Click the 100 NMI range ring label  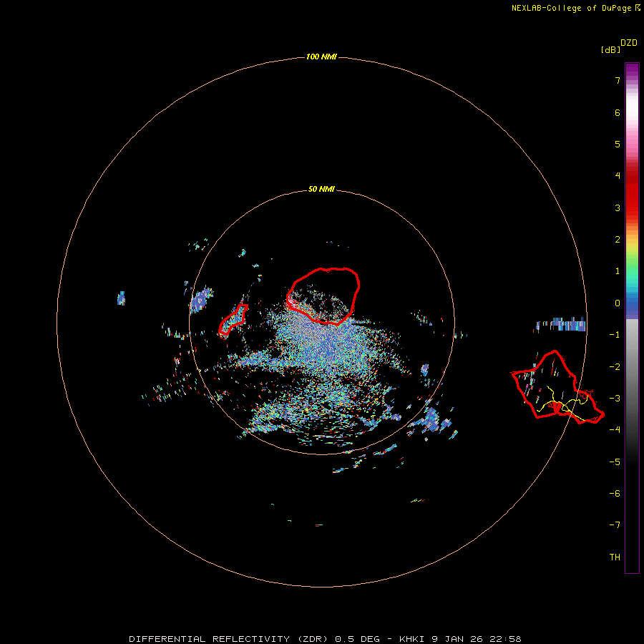(321, 57)
